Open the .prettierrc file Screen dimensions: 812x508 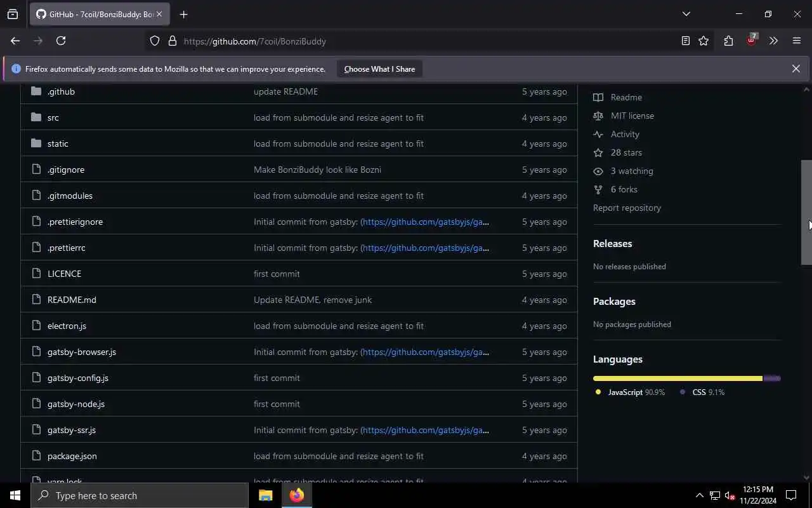click(x=66, y=248)
